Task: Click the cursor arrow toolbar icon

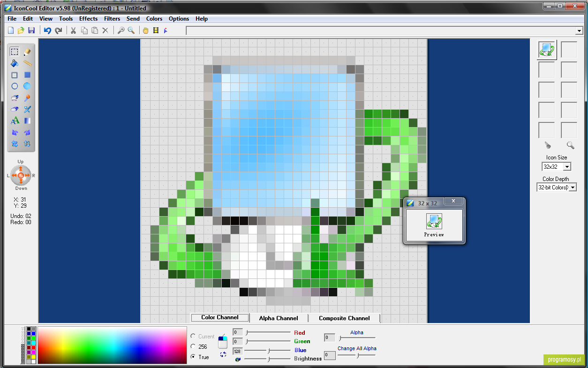Action: [166, 30]
